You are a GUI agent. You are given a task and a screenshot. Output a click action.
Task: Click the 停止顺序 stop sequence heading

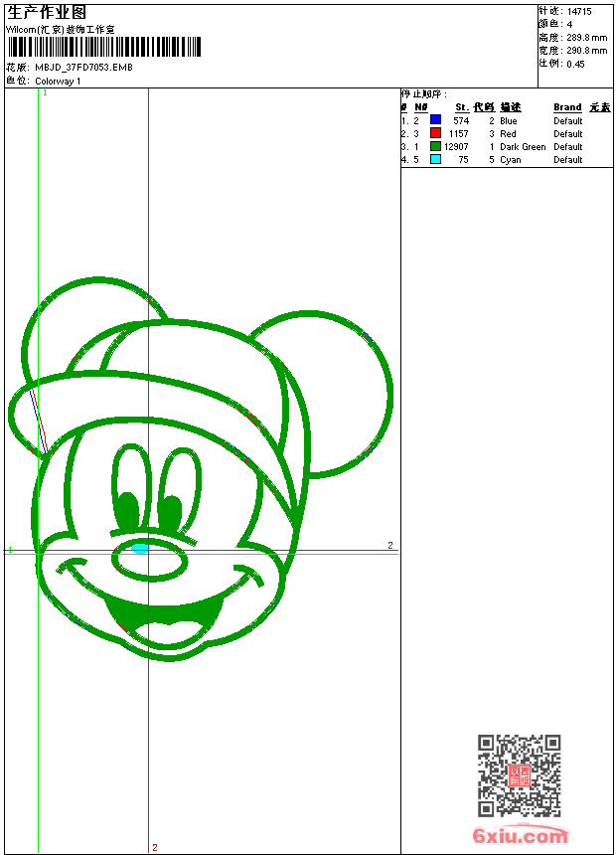(424, 94)
